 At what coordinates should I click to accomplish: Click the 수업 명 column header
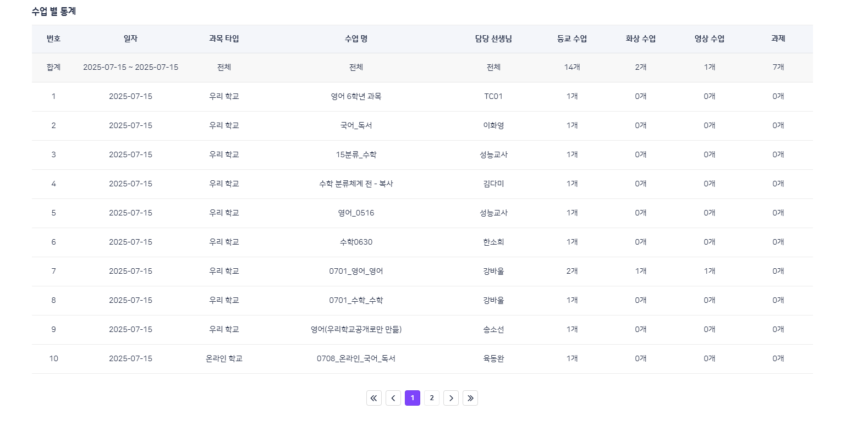(356, 38)
